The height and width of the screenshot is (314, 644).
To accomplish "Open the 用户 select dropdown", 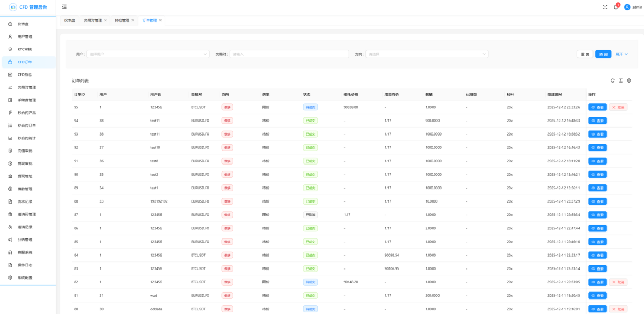I will 148,54.
